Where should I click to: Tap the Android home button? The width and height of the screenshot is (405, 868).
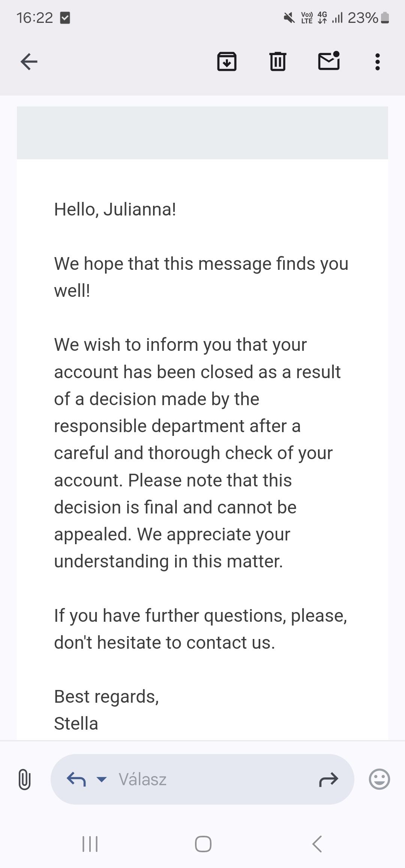(203, 844)
